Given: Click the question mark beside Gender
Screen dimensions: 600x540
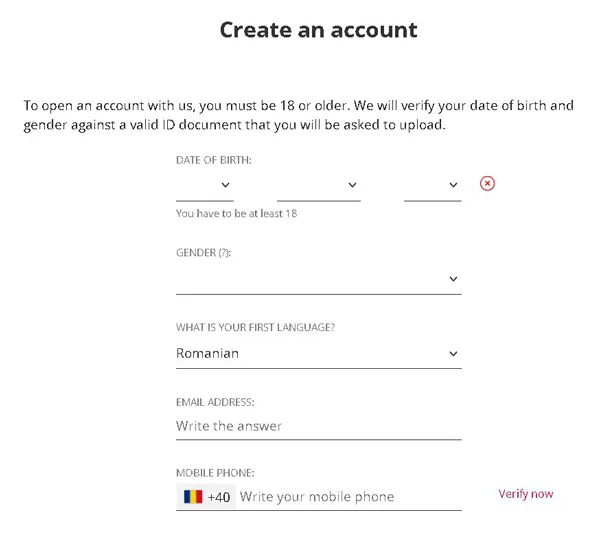Looking at the screenshot, I should click(x=224, y=253).
